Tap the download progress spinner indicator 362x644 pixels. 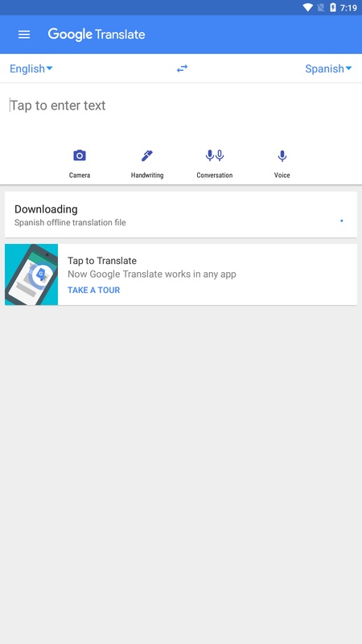pyautogui.click(x=341, y=221)
